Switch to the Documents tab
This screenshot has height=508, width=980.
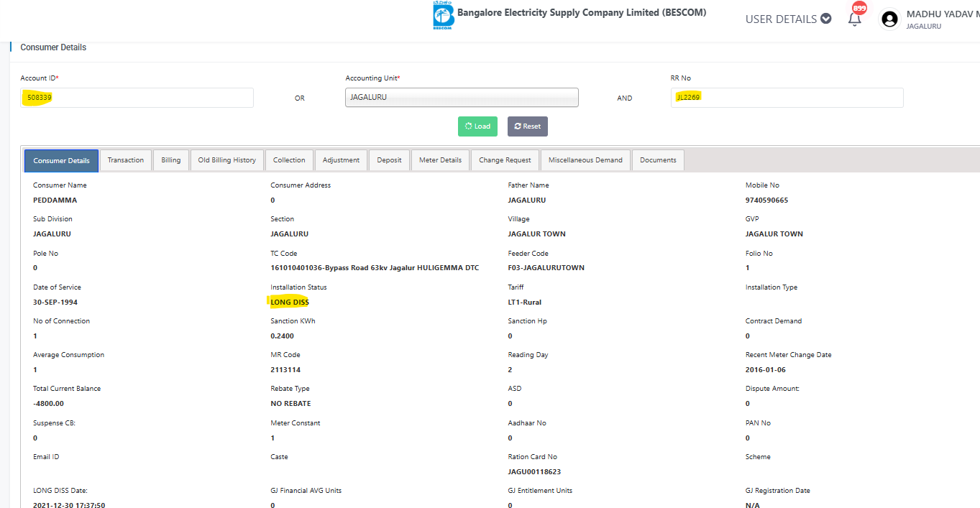click(658, 160)
